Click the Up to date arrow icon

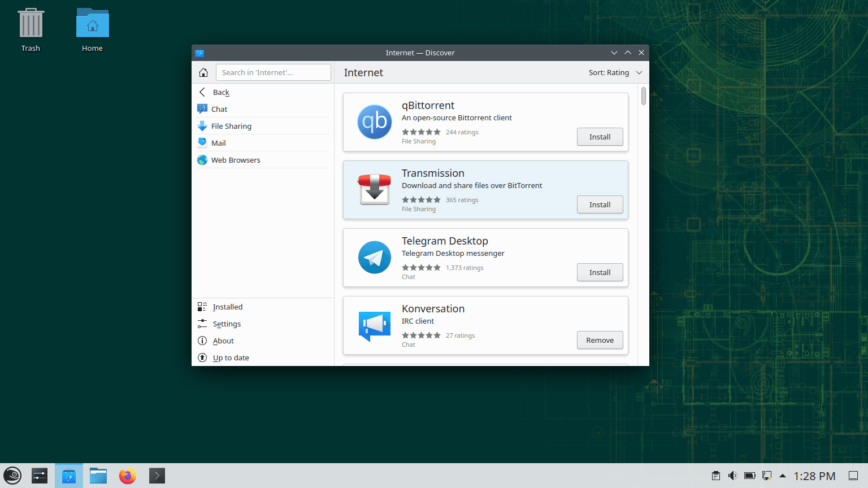202,358
